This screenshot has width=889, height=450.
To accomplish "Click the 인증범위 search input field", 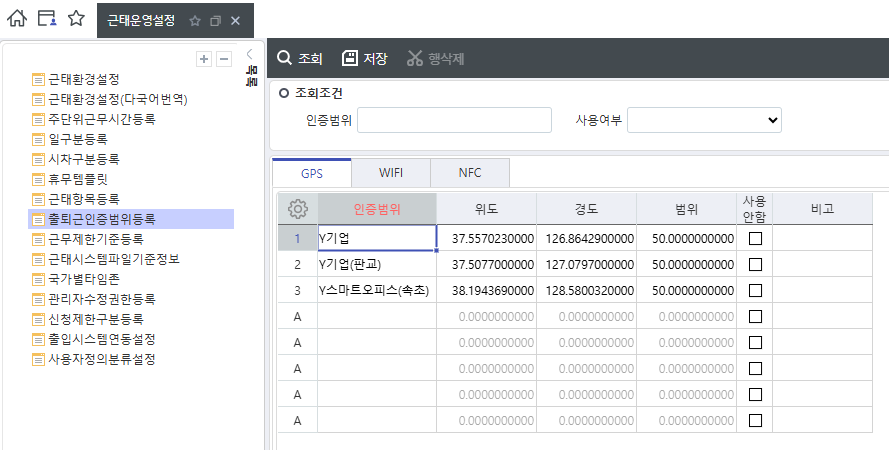I will click(x=454, y=120).
